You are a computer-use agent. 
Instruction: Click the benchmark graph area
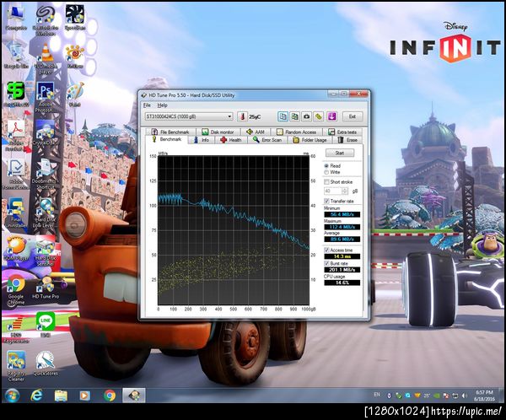coord(234,230)
